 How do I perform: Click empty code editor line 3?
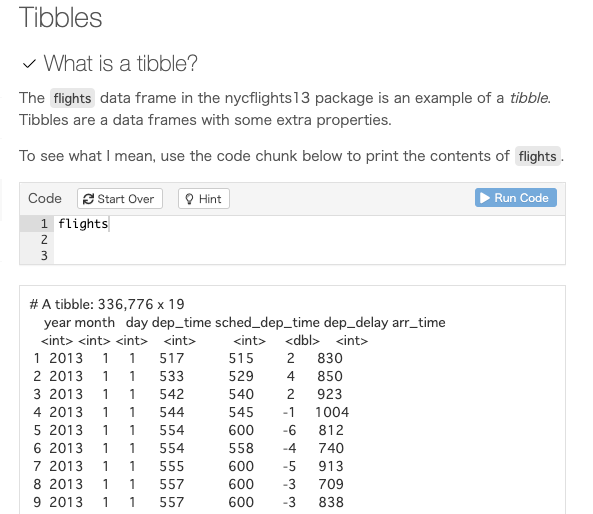coord(309,256)
